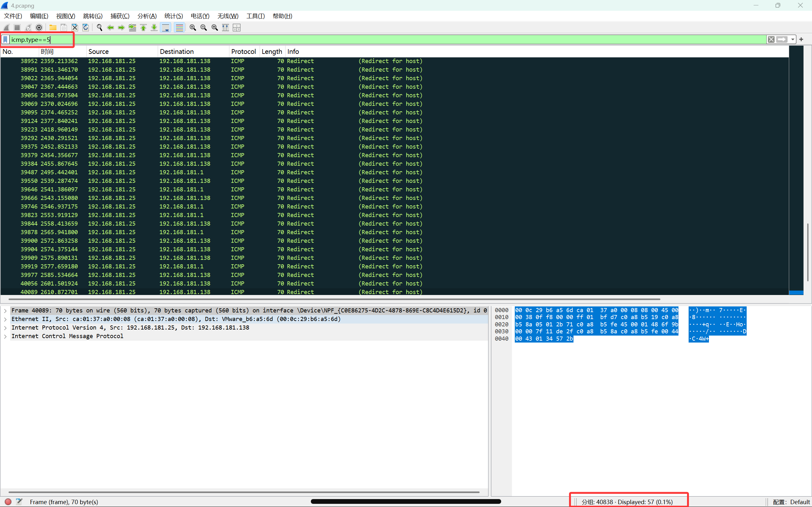Toggle auto-scroll during live capture
Image resolution: width=812 pixels, height=507 pixels.
(166, 28)
